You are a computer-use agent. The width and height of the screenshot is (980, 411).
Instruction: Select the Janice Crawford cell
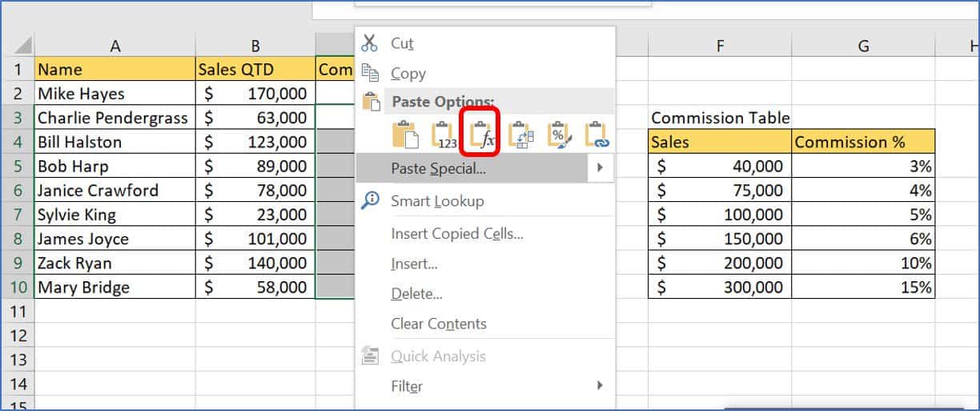click(115, 190)
